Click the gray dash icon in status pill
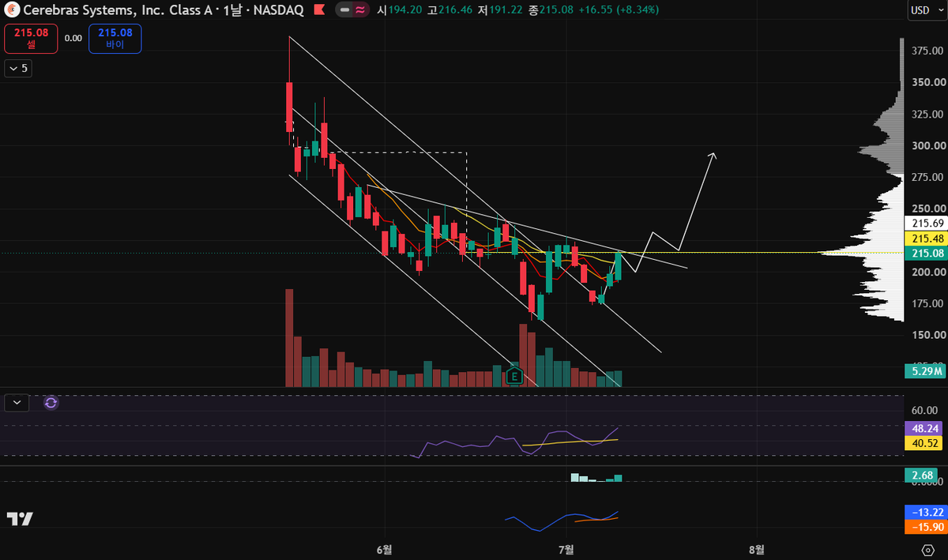Image resolution: width=948 pixels, height=560 pixels. (345, 10)
